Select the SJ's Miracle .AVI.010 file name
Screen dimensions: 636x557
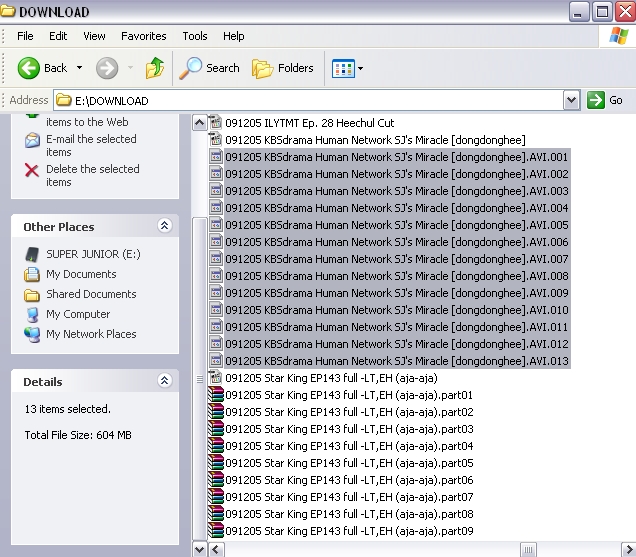click(397, 310)
